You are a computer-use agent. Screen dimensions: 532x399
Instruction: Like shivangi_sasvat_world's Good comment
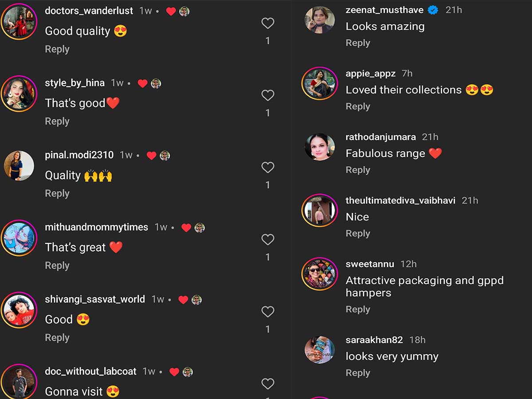[268, 312]
